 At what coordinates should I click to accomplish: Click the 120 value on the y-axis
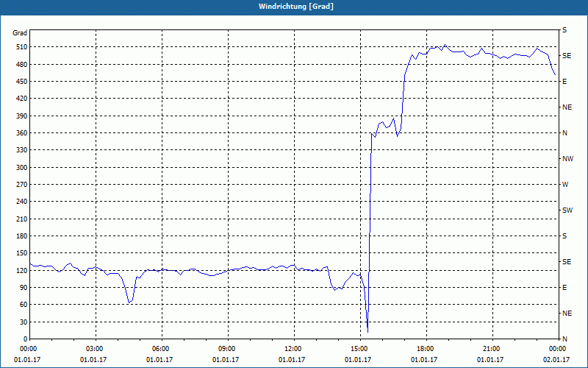click(22, 270)
